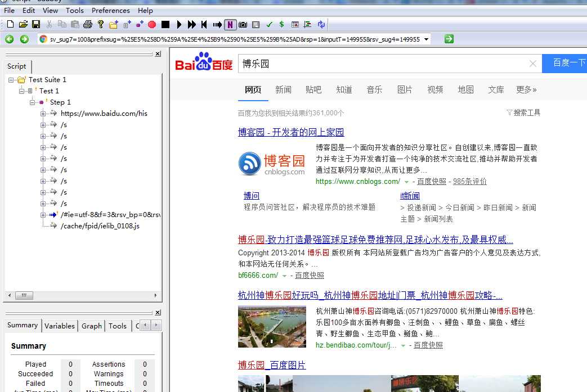Add an assertion with the green checkmark icon
This screenshot has height=392, width=587.
tap(269, 24)
